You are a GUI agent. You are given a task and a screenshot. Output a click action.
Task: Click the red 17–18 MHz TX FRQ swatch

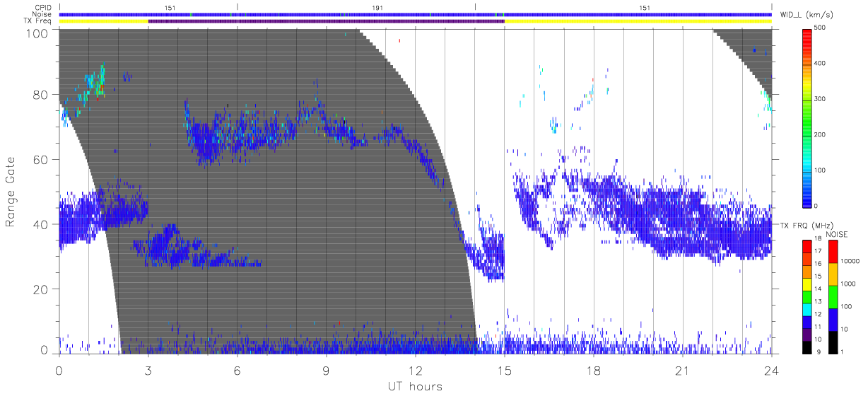pyautogui.click(x=807, y=247)
